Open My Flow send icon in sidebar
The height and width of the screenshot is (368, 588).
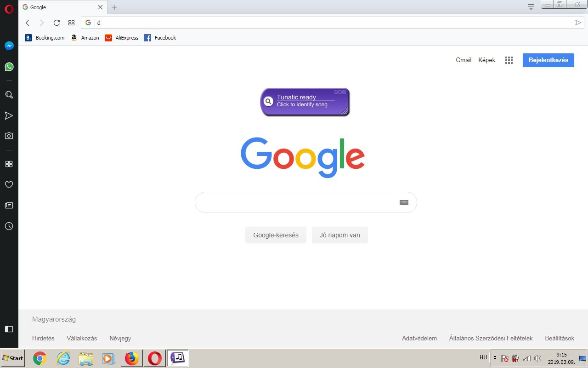point(9,115)
